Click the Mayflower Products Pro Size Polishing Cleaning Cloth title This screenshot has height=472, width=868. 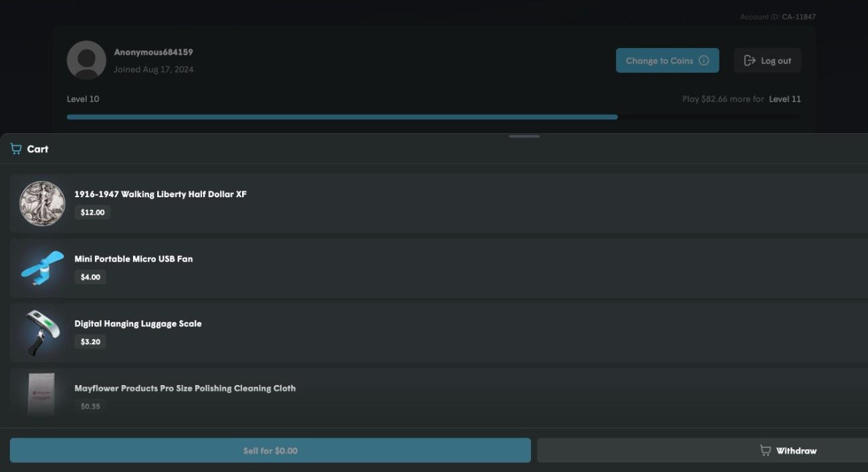click(185, 388)
